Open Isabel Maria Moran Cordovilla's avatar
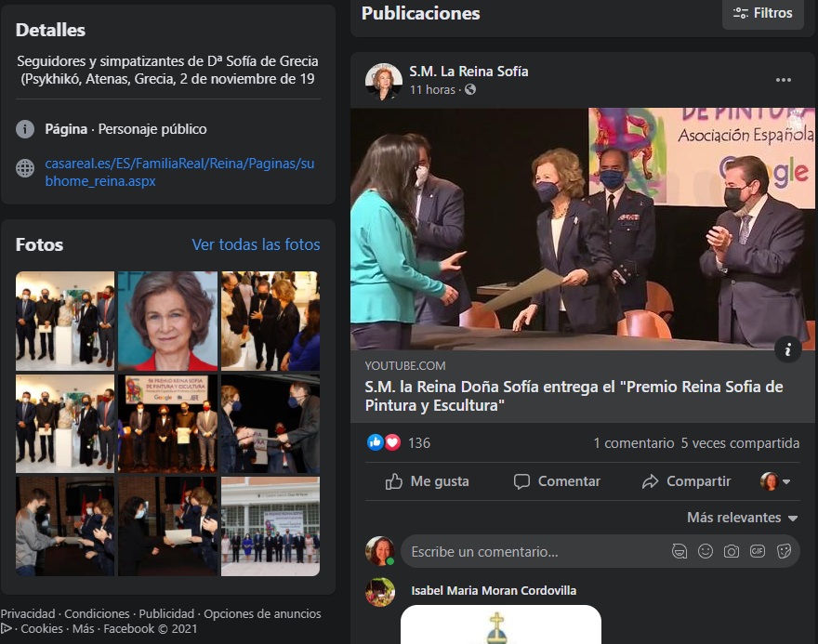818x644 pixels. click(x=380, y=592)
